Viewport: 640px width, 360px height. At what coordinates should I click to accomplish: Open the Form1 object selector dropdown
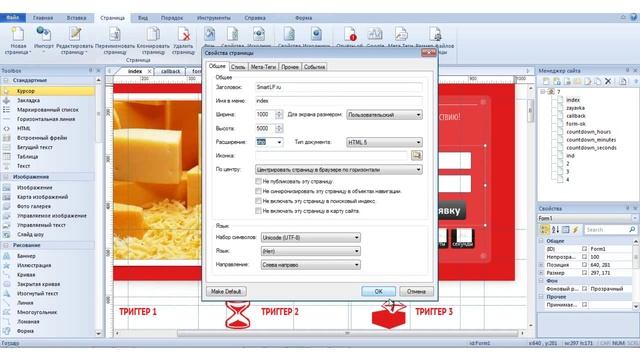tap(634, 218)
